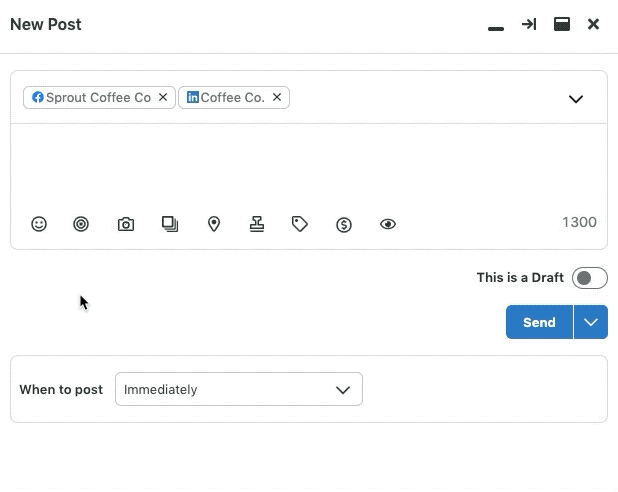
Task: Click the eye preview icon
Action: pyautogui.click(x=388, y=224)
